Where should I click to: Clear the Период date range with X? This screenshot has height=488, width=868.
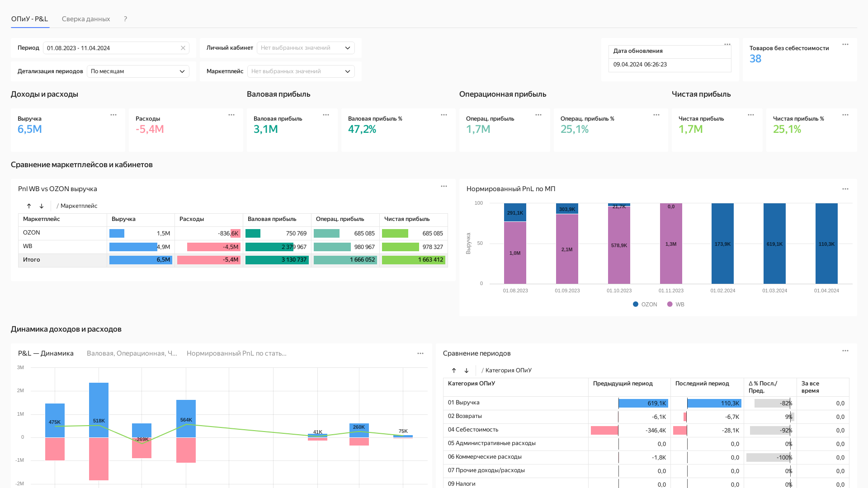183,48
